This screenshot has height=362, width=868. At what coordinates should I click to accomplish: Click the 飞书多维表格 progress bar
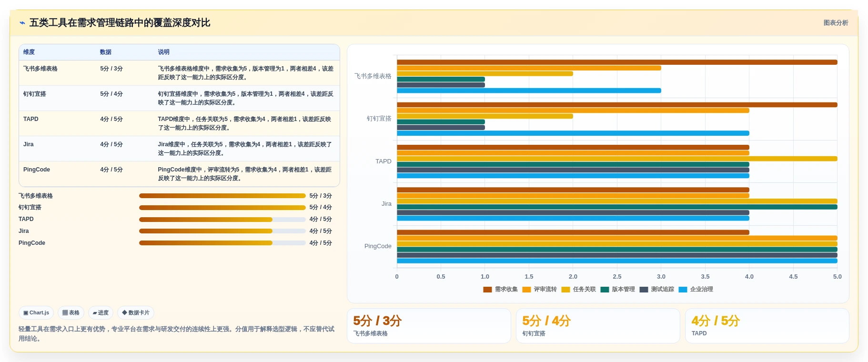coord(222,196)
